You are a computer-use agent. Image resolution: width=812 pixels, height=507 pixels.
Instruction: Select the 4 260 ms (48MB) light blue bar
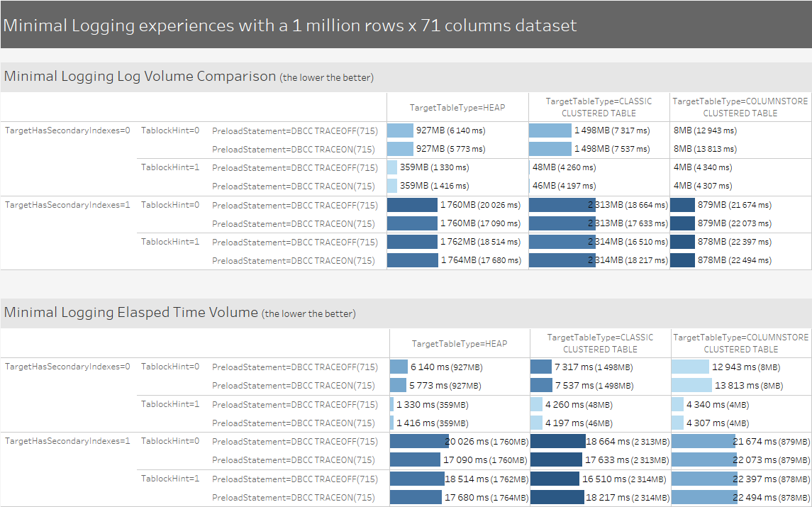pyautogui.click(x=536, y=404)
